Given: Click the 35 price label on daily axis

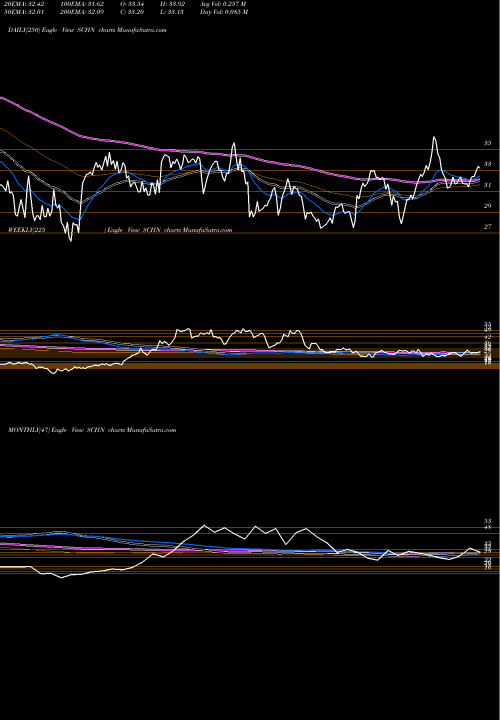Looking at the screenshot, I should pyautogui.click(x=487, y=143).
